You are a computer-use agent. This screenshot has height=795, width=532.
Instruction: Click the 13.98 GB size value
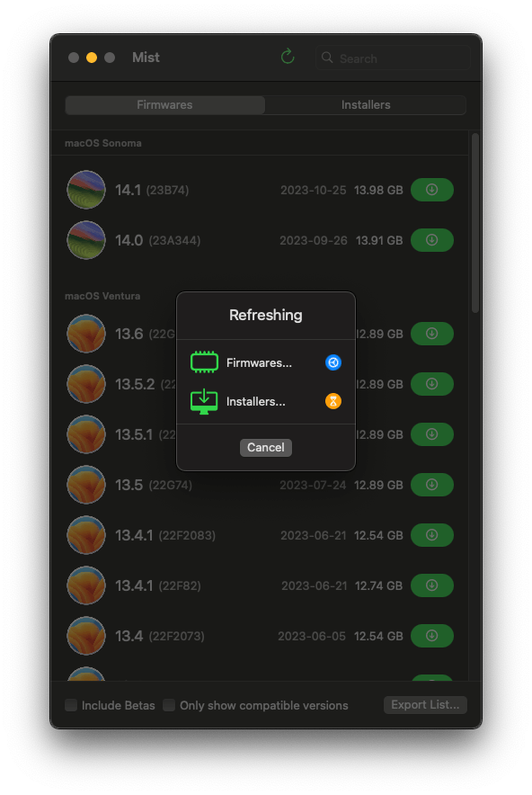[378, 190]
